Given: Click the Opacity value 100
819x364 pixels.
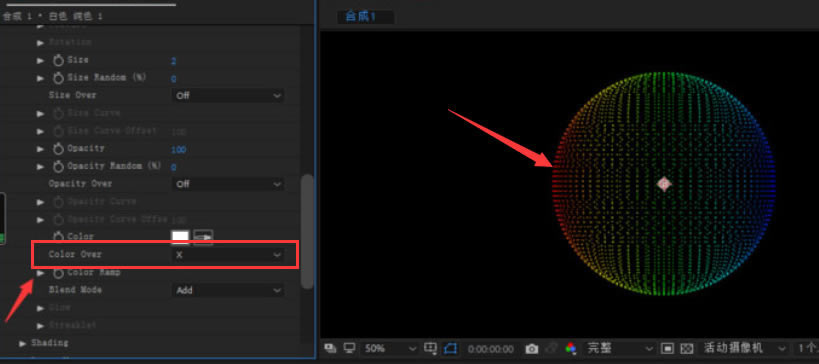Looking at the screenshot, I should (178, 150).
